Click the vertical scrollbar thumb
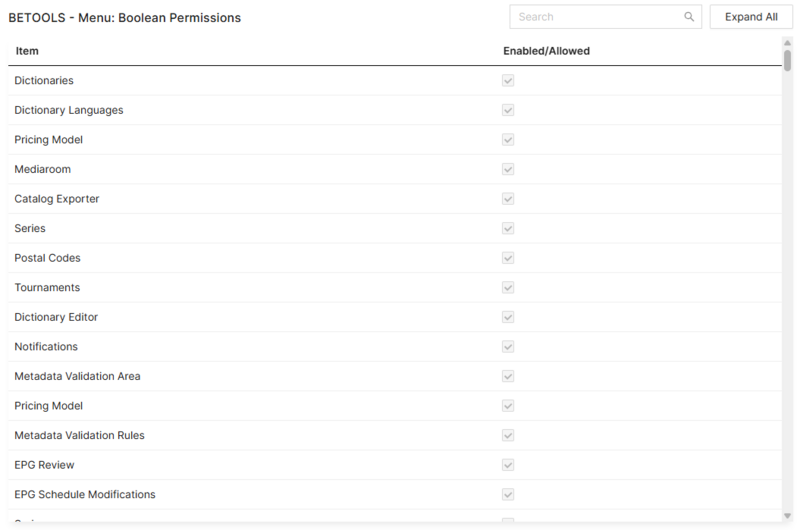Screen dimensions: 800x530 (787, 60)
